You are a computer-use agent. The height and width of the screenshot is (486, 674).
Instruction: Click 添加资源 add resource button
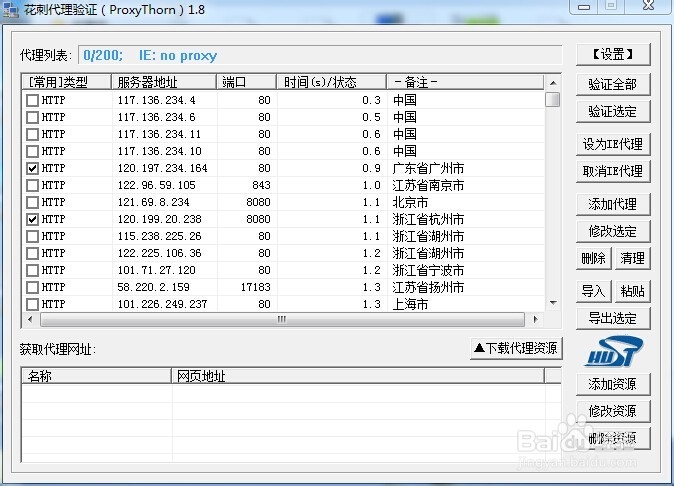tap(613, 384)
